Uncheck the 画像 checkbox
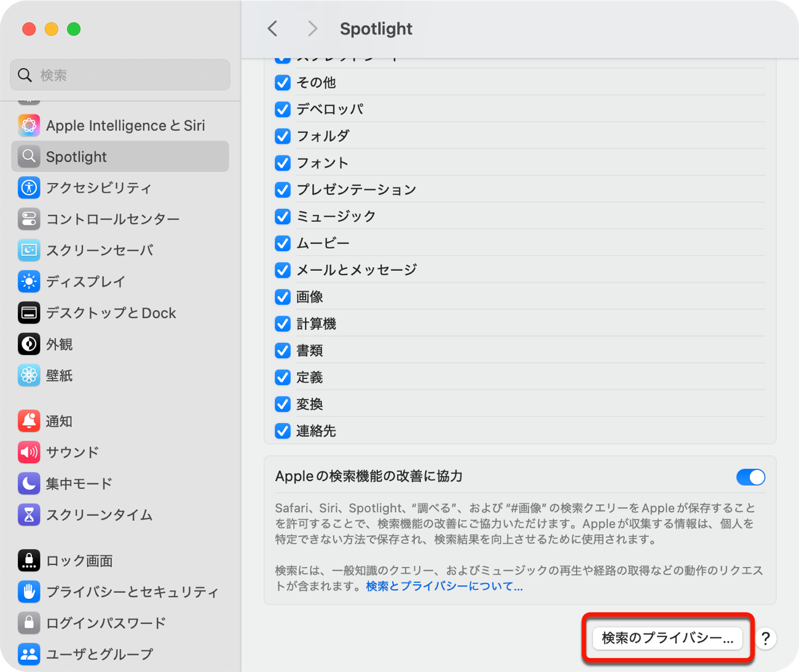 coord(283,297)
